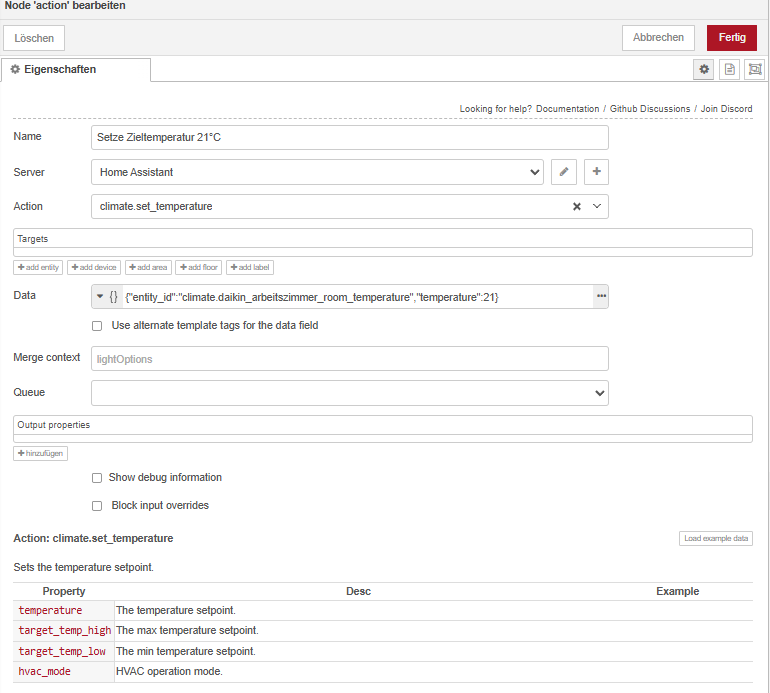Expand Data field editor via ellipsis

click(601, 297)
